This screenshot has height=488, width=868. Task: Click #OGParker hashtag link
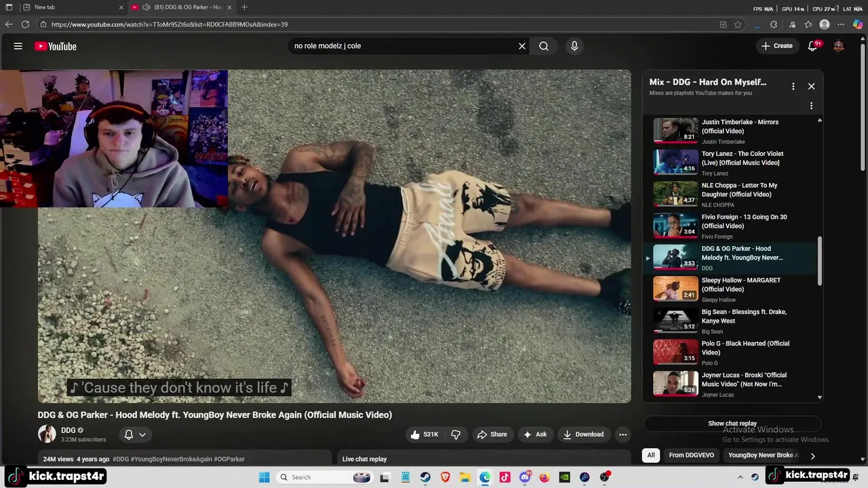tap(229, 459)
